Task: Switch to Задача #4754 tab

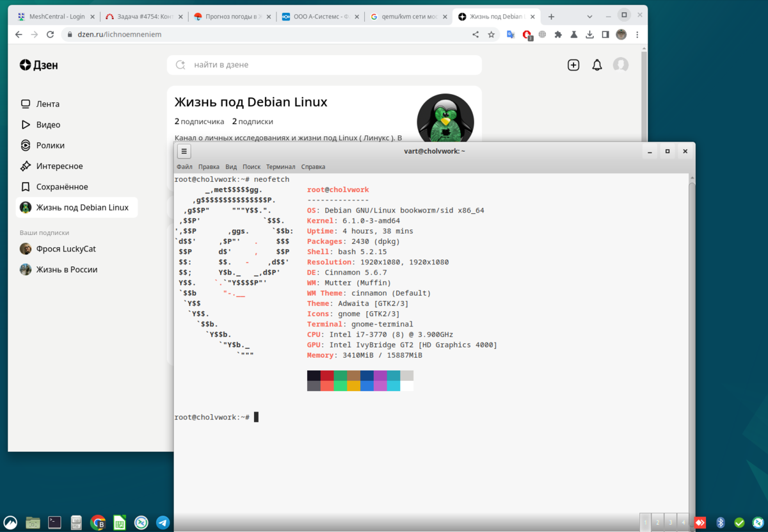Action: click(x=144, y=17)
